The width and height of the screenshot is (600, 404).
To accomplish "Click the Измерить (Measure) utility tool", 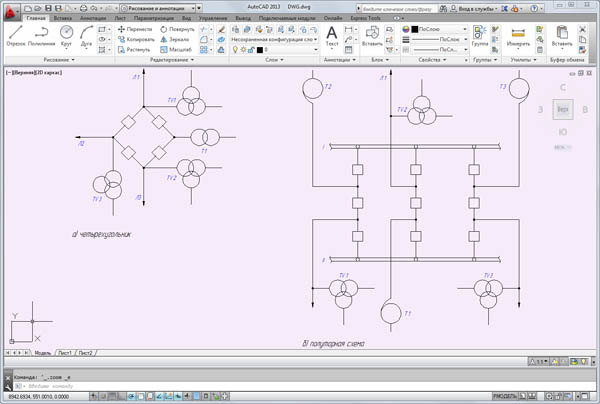I will point(518,35).
